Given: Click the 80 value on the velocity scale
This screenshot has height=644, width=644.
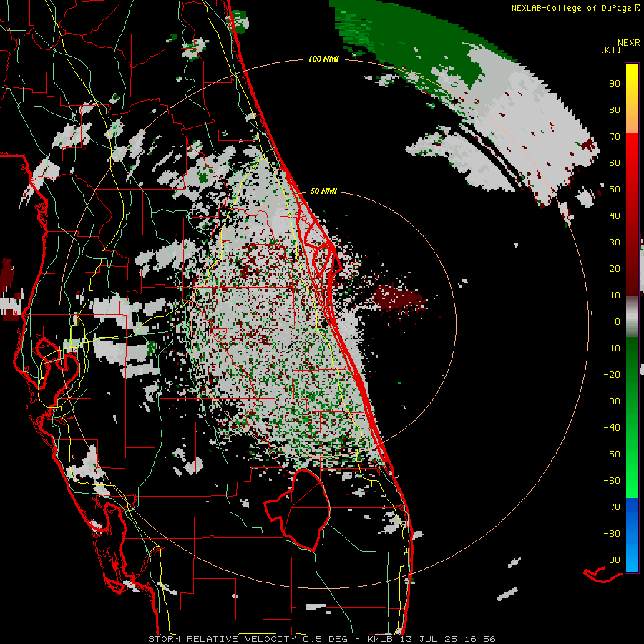Looking at the screenshot, I should click(x=615, y=110).
